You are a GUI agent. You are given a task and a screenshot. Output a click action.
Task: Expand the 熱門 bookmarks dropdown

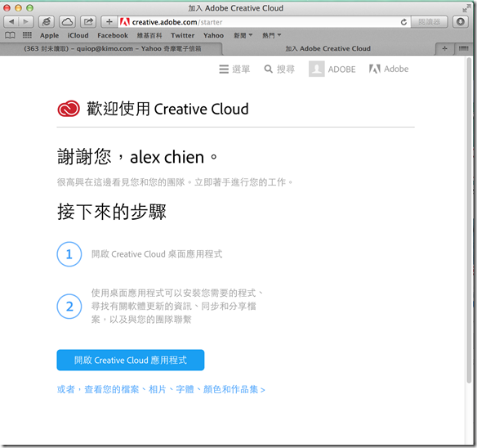(272, 36)
